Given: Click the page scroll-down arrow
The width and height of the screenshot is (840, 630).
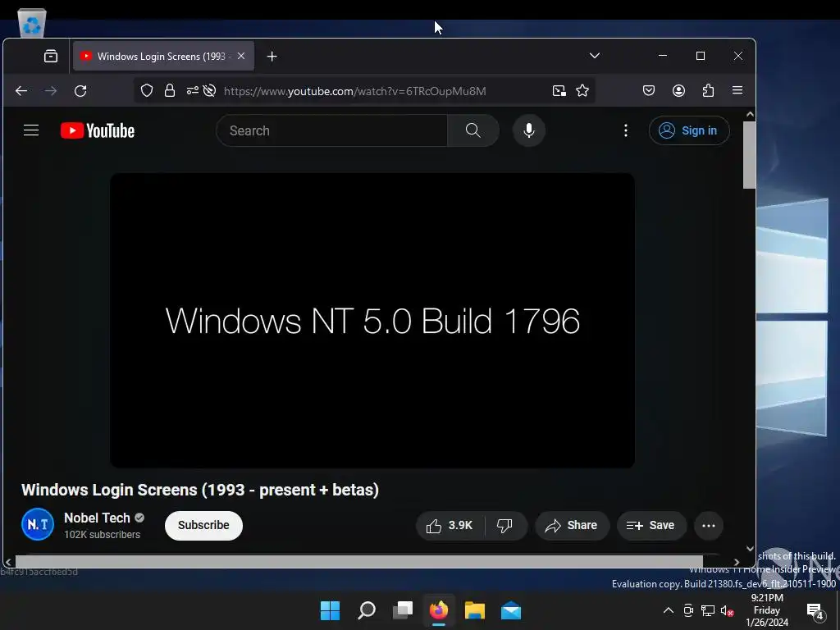Looking at the screenshot, I should tap(750, 548).
